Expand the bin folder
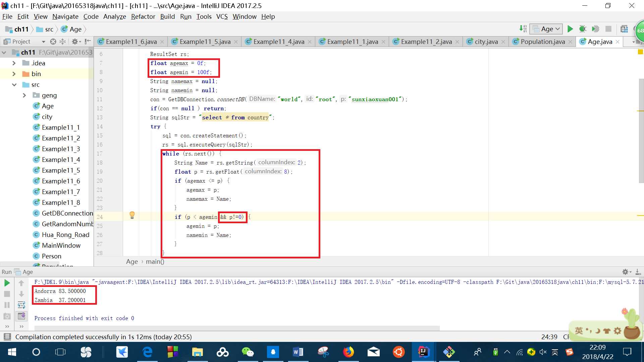This screenshot has height=362, width=644. (14, 74)
